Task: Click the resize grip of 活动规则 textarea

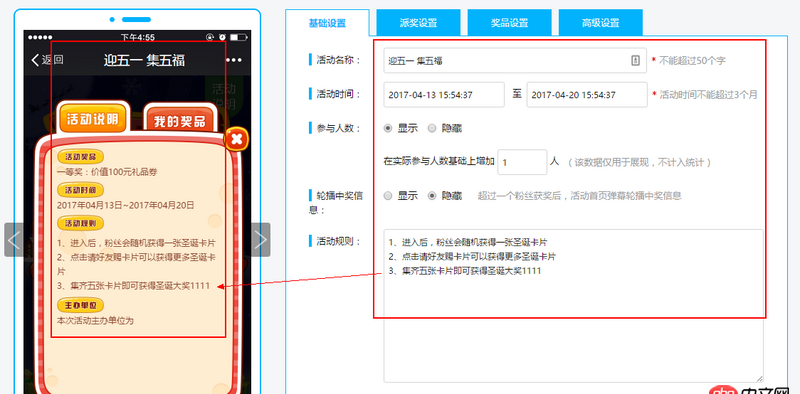Action: [760, 378]
